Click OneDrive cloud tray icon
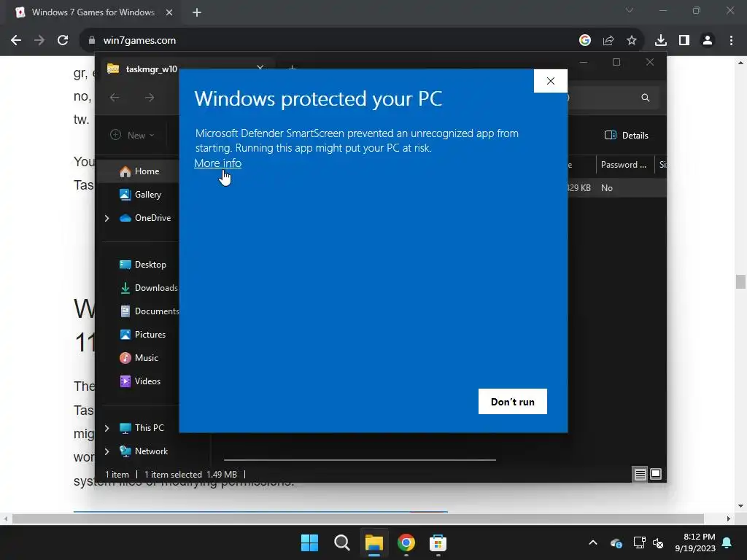The height and width of the screenshot is (560, 747). (x=616, y=542)
